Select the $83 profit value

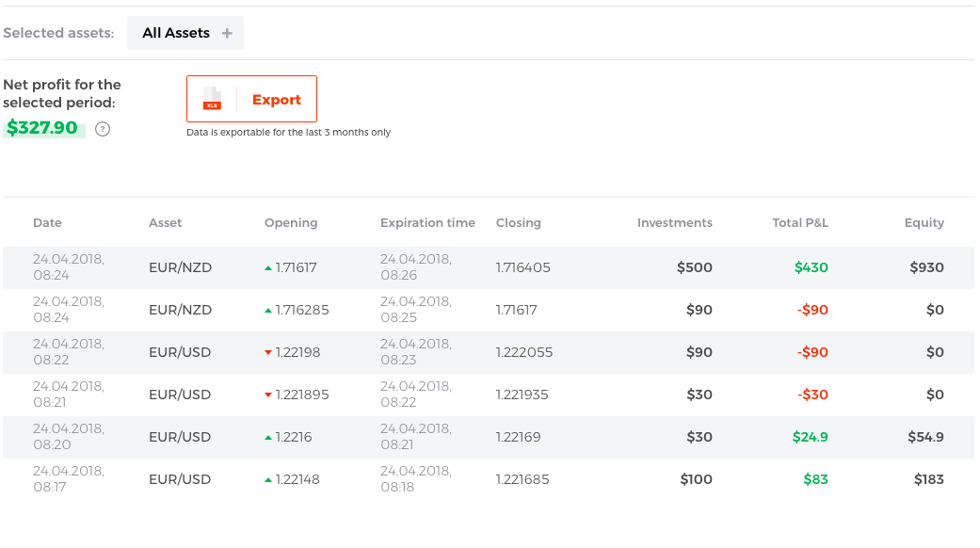click(x=815, y=479)
